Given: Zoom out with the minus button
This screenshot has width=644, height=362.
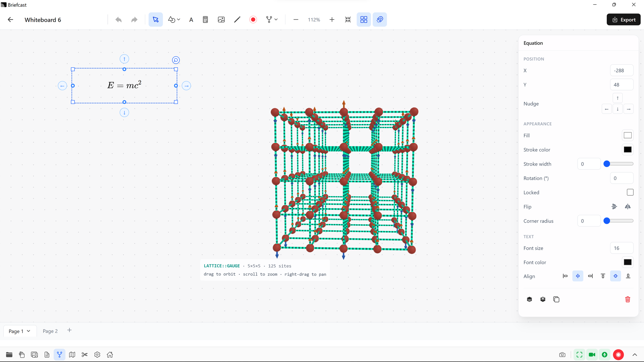Looking at the screenshot, I should coord(296,20).
